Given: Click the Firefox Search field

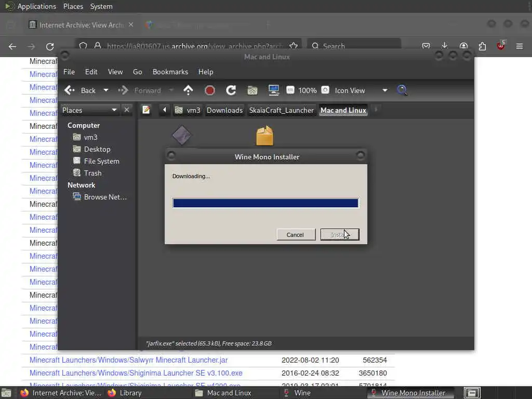Looking at the screenshot, I should (x=354, y=46).
